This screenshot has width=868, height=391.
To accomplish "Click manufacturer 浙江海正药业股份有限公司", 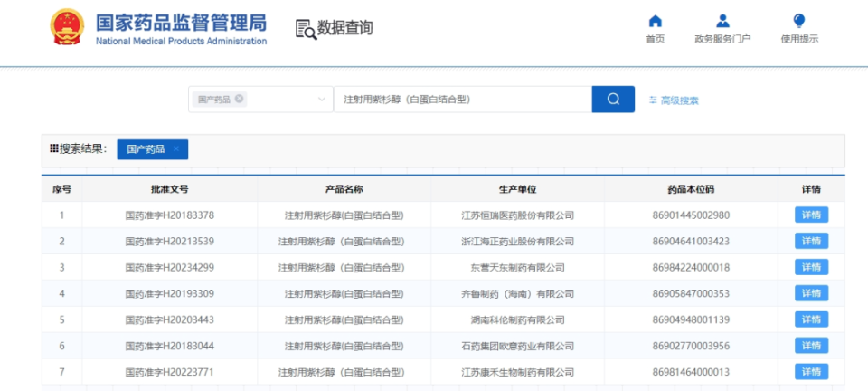I will 517,241.
